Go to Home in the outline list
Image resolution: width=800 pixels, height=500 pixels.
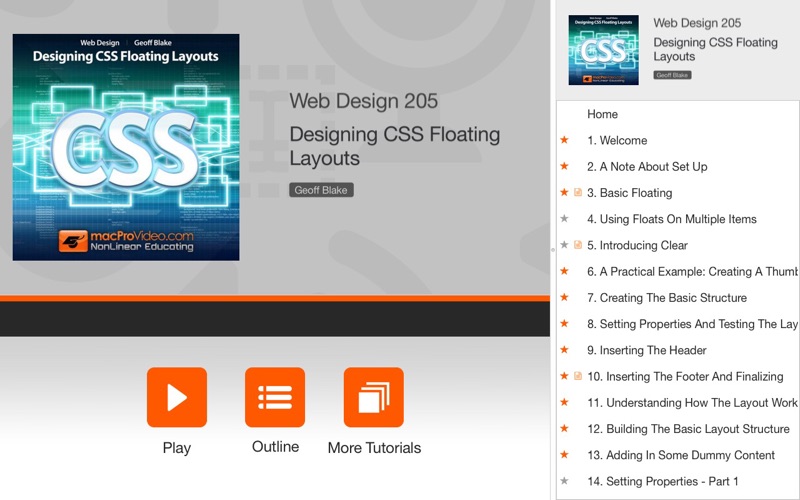(x=602, y=114)
